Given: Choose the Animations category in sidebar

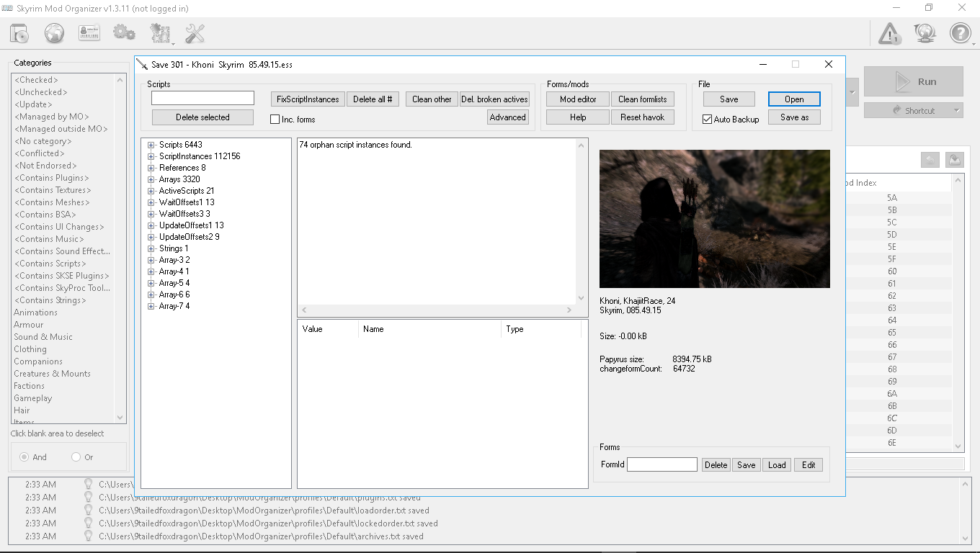Looking at the screenshot, I should click(35, 312).
